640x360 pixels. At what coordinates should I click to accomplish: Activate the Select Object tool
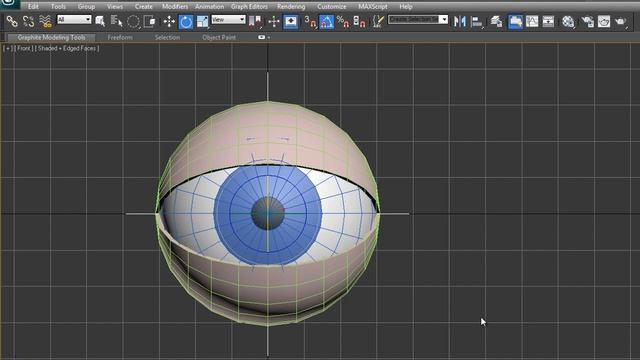coord(100,21)
